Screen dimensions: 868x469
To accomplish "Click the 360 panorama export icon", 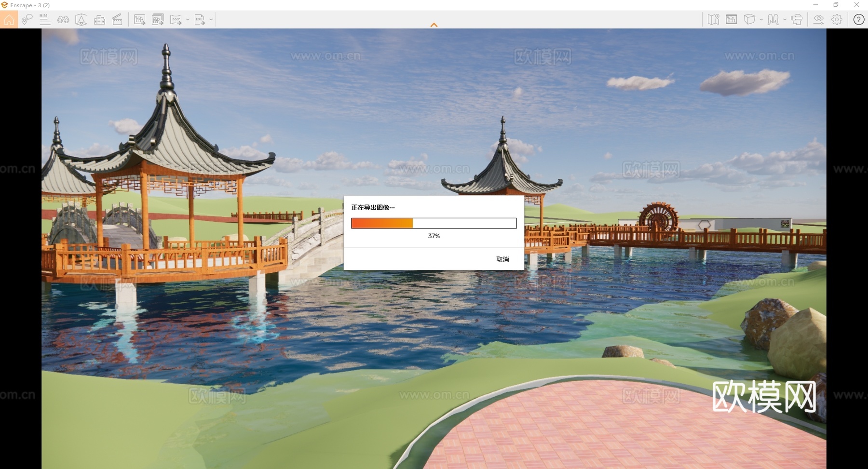I will click(176, 20).
